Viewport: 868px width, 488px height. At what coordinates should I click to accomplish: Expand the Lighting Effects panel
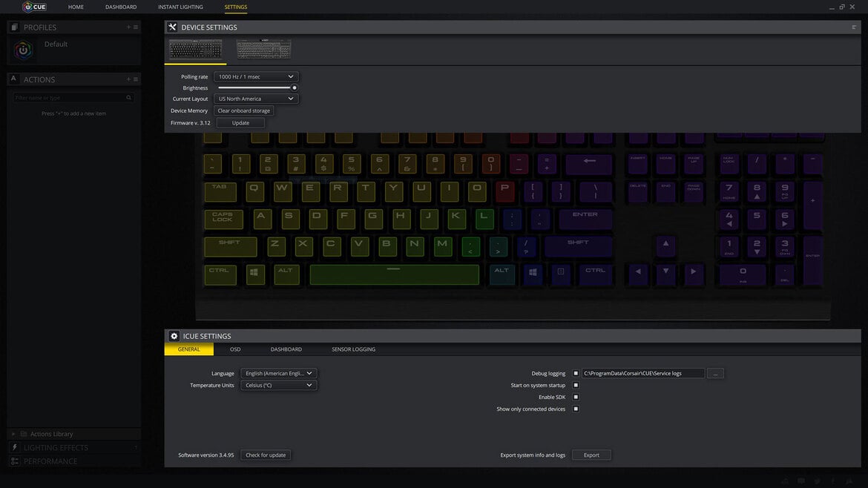73,447
